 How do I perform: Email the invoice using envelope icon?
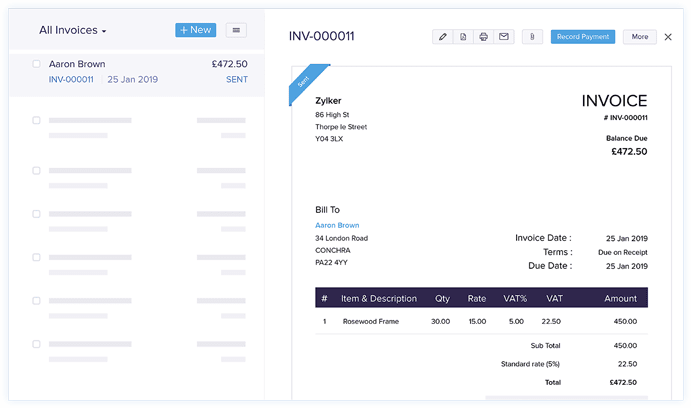(504, 37)
